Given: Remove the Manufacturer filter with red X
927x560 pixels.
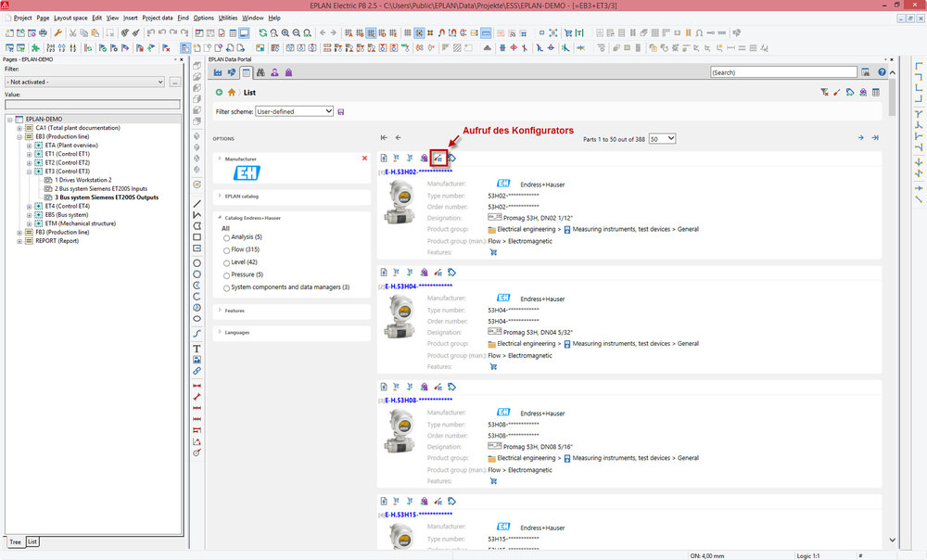Looking at the screenshot, I should 364,158.
